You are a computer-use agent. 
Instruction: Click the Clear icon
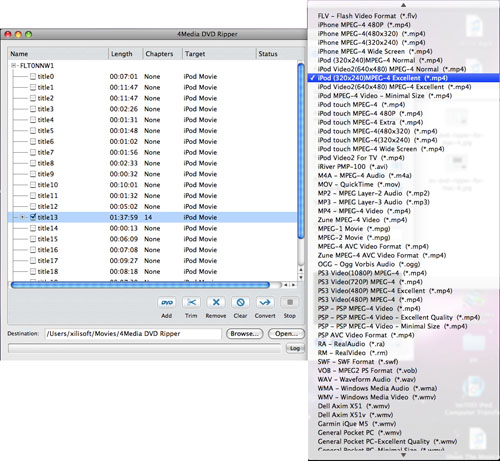[x=240, y=303]
